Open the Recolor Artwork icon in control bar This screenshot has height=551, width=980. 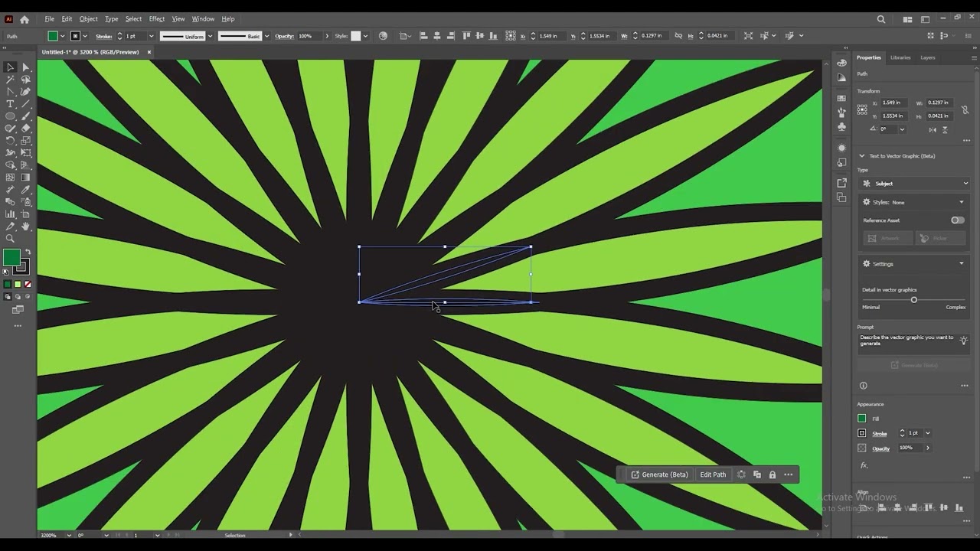(x=383, y=36)
